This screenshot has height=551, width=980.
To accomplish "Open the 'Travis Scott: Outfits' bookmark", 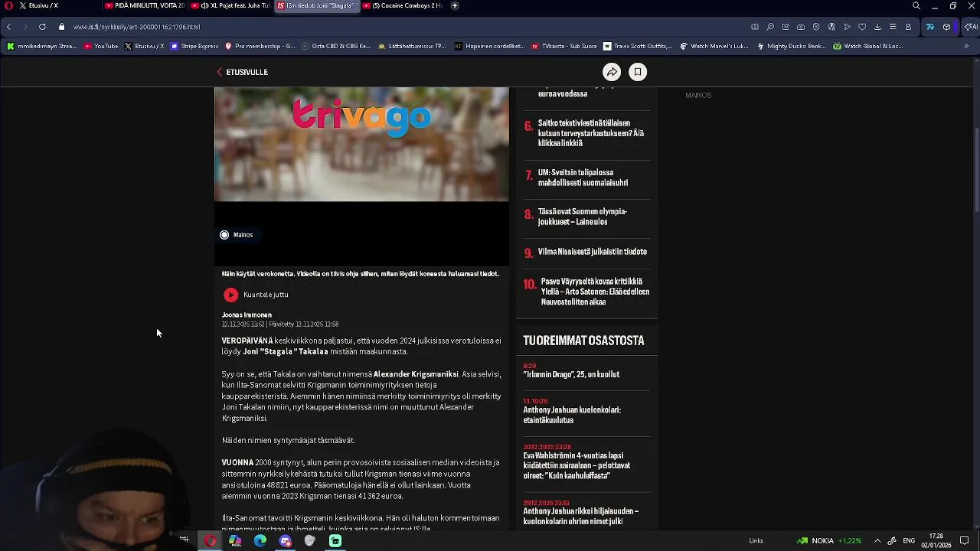I will coord(638,46).
